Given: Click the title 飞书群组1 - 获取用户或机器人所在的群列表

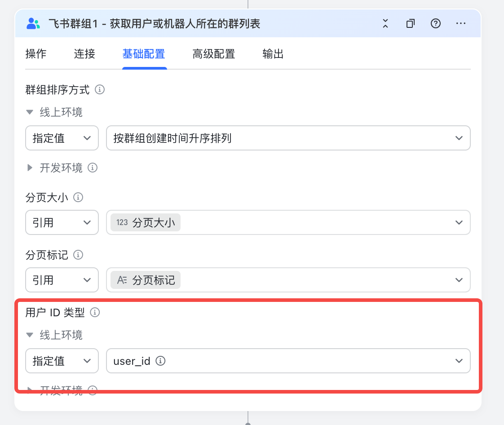Looking at the screenshot, I should coord(154,23).
